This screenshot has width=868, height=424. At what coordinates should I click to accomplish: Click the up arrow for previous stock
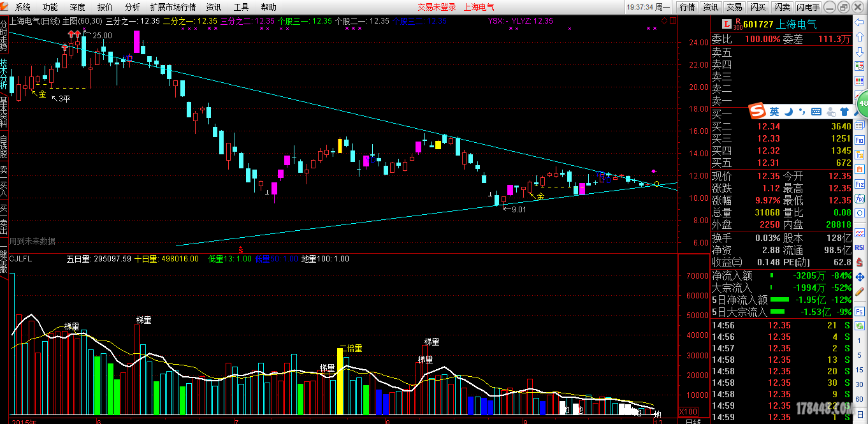click(x=860, y=36)
